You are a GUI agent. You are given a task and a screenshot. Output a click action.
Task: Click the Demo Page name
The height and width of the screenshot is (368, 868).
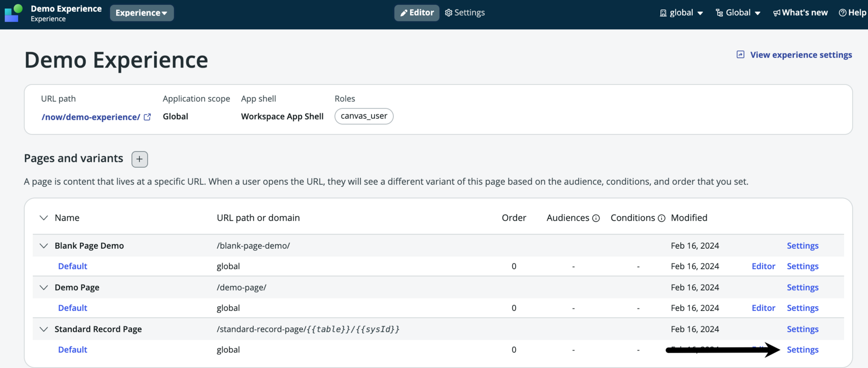(x=77, y=287)
